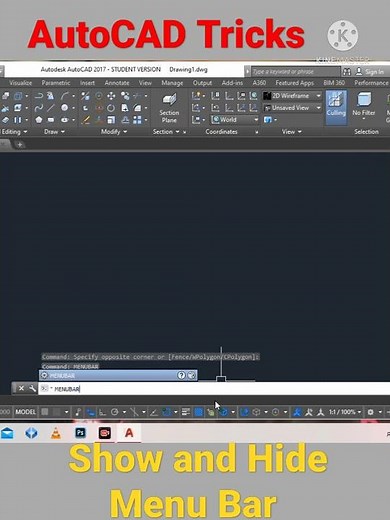
Task: Open the Parametric ribbon tab
Action: (x=56, y=83)
